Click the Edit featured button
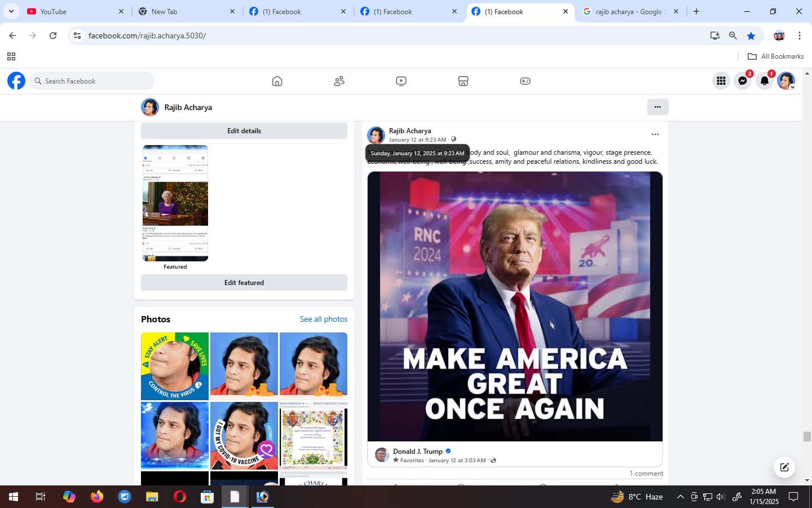The image size is (812, 508). 244,283
